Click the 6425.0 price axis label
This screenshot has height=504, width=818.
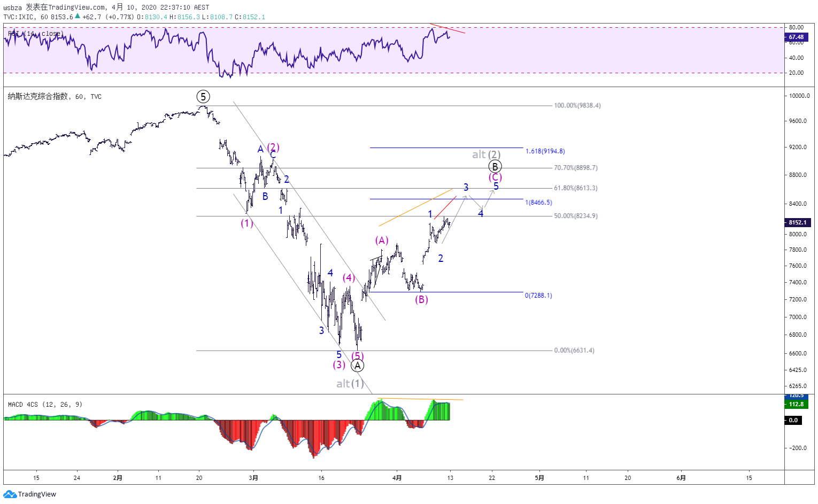coord(798,370)
